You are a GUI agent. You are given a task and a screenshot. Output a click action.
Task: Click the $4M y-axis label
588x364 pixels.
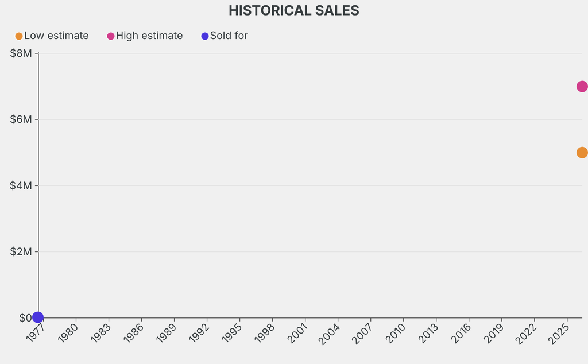pos(21,185)
